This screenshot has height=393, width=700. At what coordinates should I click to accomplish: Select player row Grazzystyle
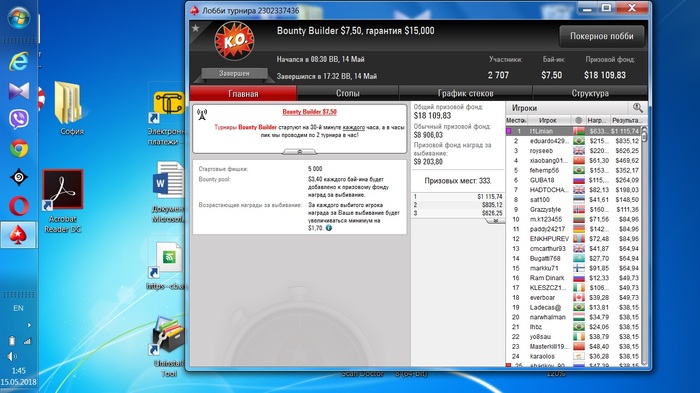tap(573, 209)
